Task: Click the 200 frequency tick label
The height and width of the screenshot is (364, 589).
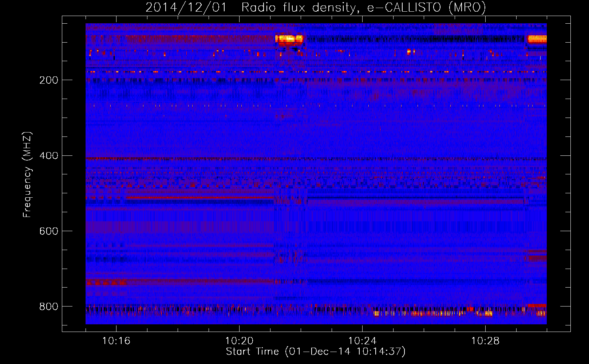Action: 49,80
